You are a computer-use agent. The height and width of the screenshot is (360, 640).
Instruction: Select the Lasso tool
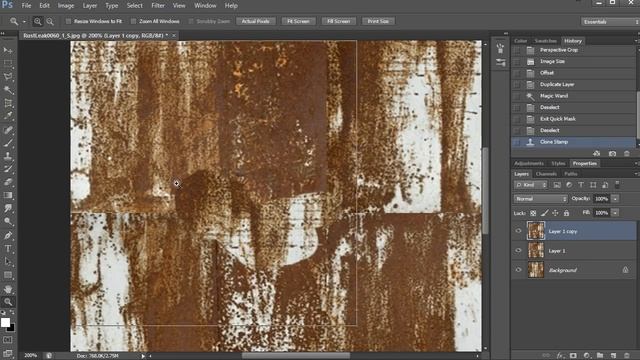8,77
